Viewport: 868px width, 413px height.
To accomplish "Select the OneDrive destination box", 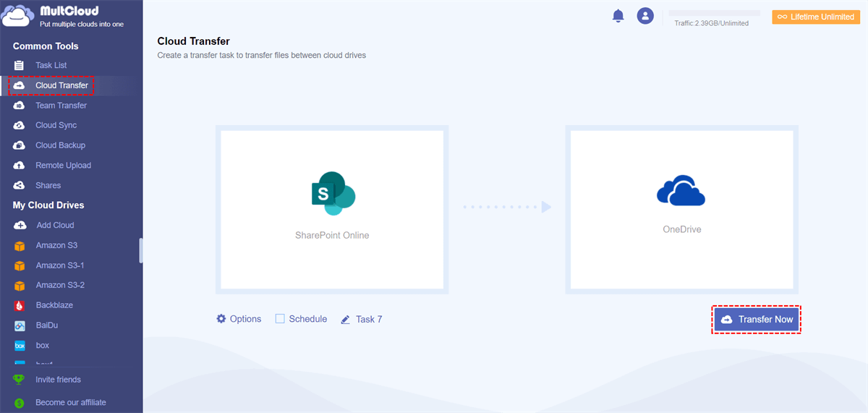I will pyautogui.click(x=681, y=209).
